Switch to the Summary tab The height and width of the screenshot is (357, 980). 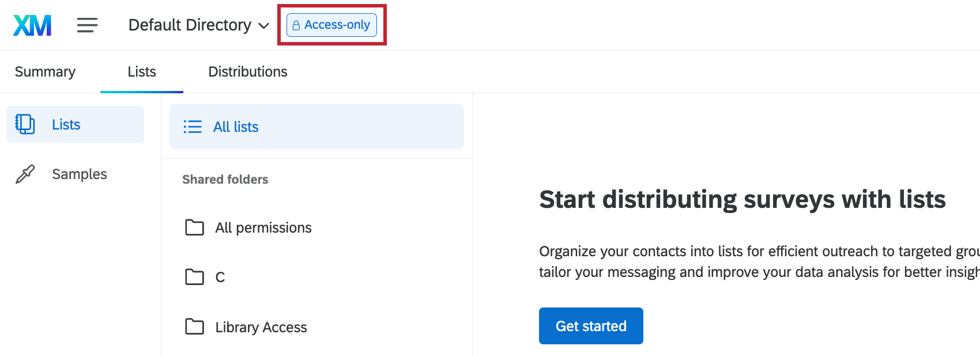point(45,71)
